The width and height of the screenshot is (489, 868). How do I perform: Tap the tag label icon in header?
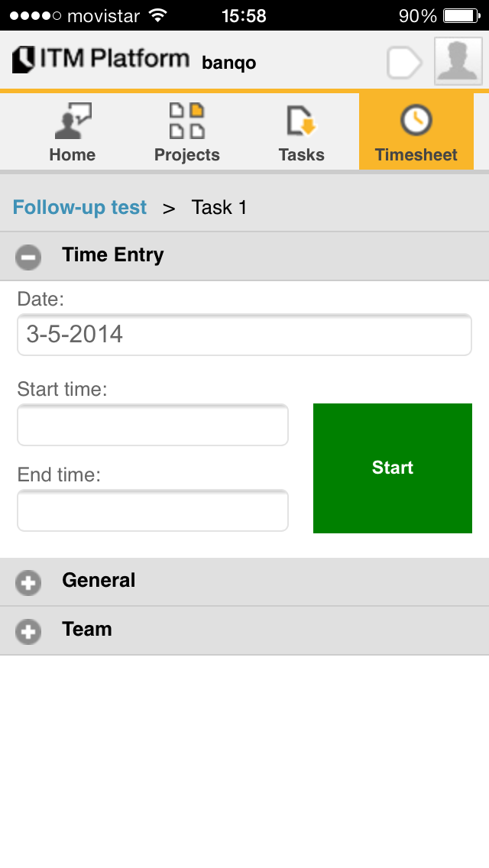point(404,62)
